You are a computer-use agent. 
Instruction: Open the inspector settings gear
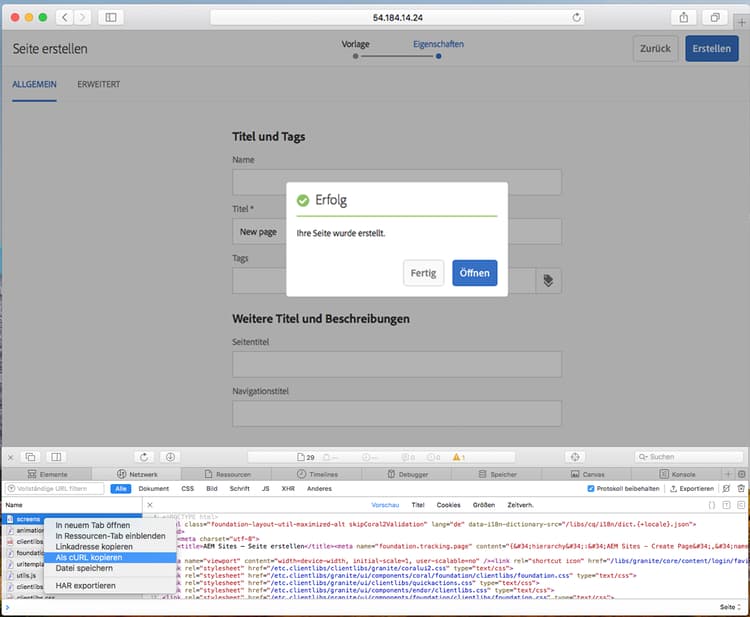coord(742,474)
